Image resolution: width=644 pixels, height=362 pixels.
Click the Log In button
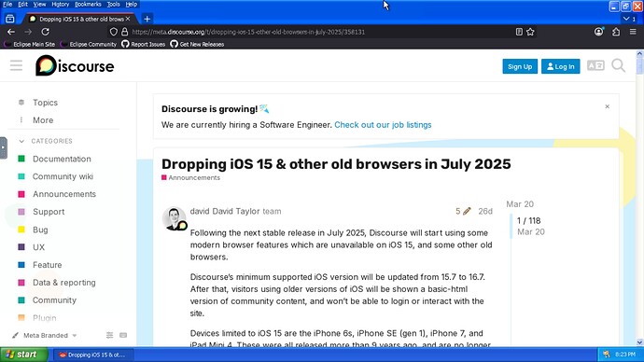(x=560, y=66)
